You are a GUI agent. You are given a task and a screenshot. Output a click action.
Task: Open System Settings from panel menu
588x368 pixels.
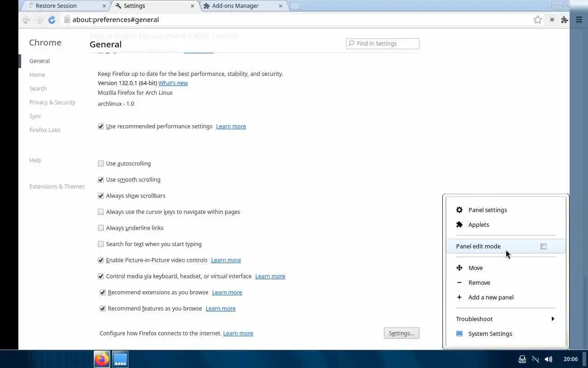(505, 333)
